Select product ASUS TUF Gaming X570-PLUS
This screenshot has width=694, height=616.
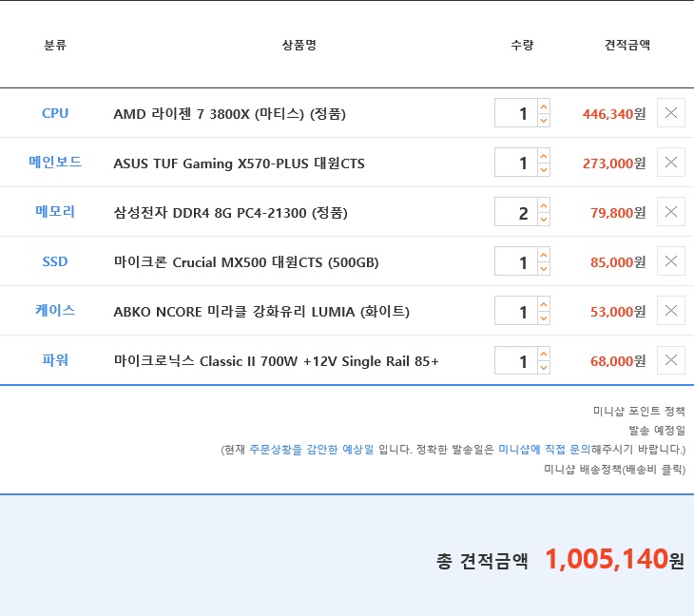[x=239, y=164]
